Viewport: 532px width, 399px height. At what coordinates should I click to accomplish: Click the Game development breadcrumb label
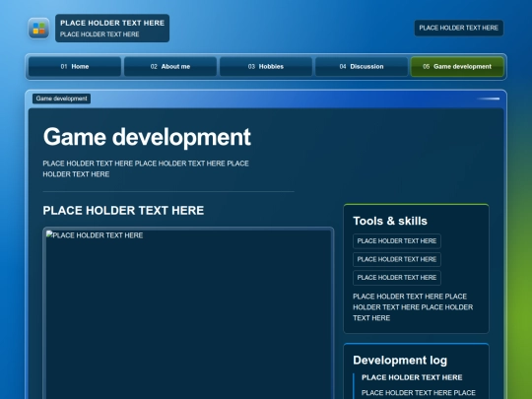(x=61, y=99)
